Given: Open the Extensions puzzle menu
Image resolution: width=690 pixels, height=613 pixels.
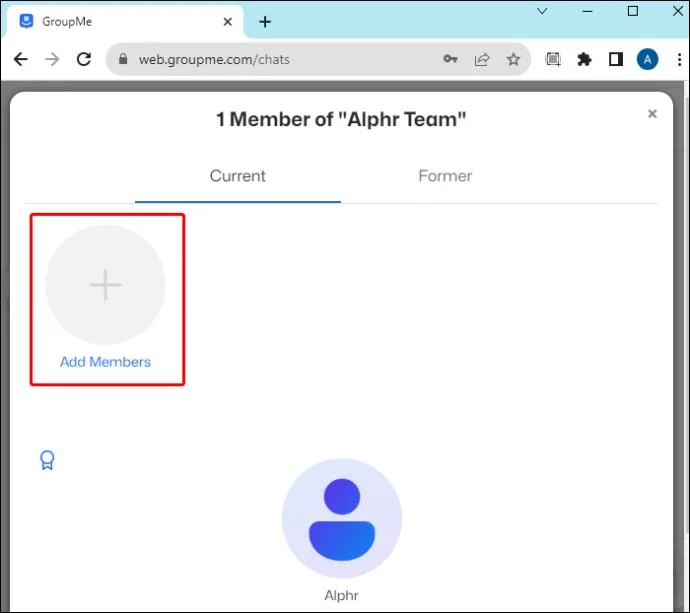Looking at the screenshot, I should point(584,59).
